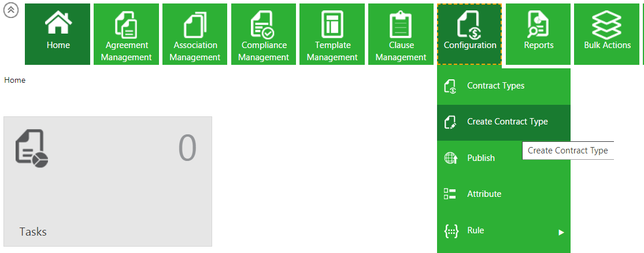
Task: Choose Create Contract Type menu entry
Action: [x=507, y=122]
